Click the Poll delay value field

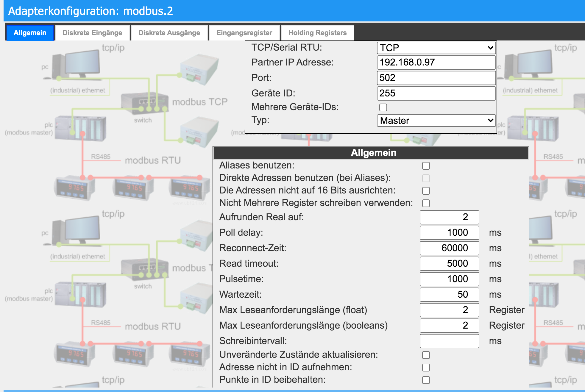pos(449,233)
